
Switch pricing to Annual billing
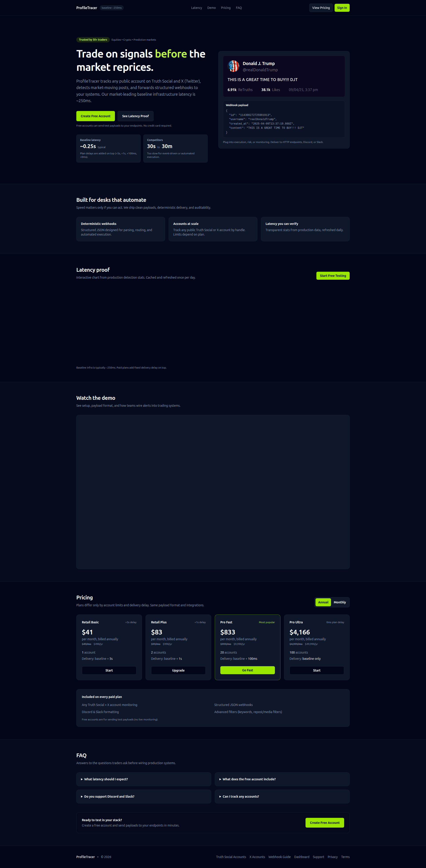[x=323, y=602]
